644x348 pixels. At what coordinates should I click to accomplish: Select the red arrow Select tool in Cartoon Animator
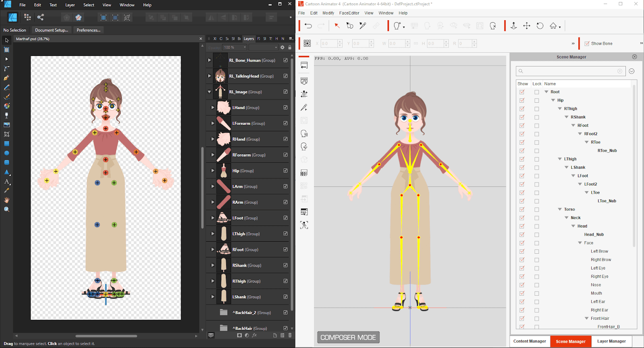[x=337, y=26]
